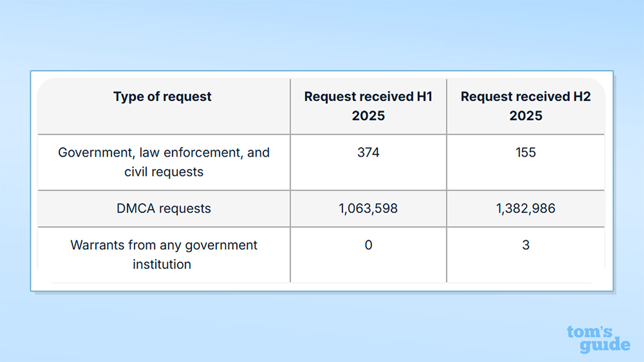Click the "civil requests" text
644x362 pixels.
coord(164,171)
